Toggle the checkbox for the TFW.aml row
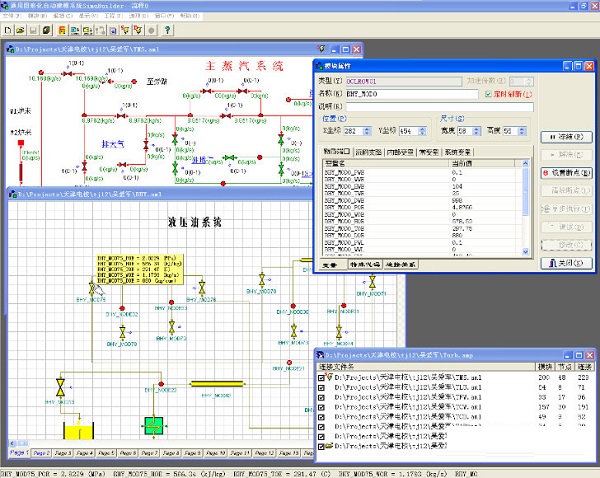Image resolution: width=600 pixels, height=478 pixels. (x=321, y=398)
